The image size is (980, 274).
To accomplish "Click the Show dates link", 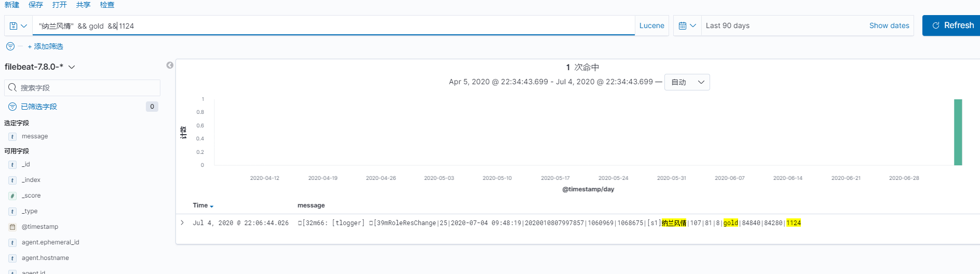I will (x=889, y=25).
